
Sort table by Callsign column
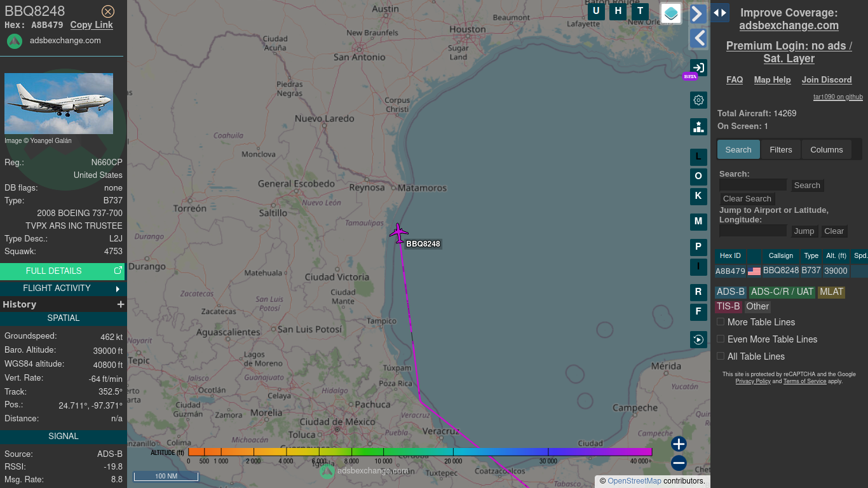pos(781,255)
